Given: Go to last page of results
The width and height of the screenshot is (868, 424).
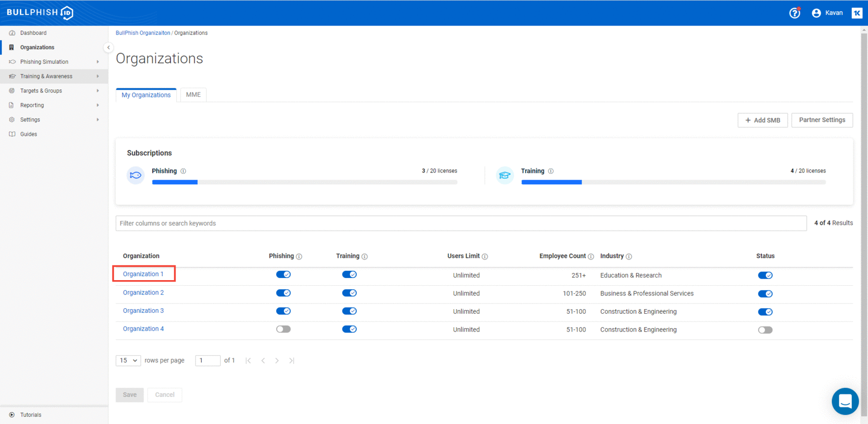Looking at the screenshot, I should (292, 361).
